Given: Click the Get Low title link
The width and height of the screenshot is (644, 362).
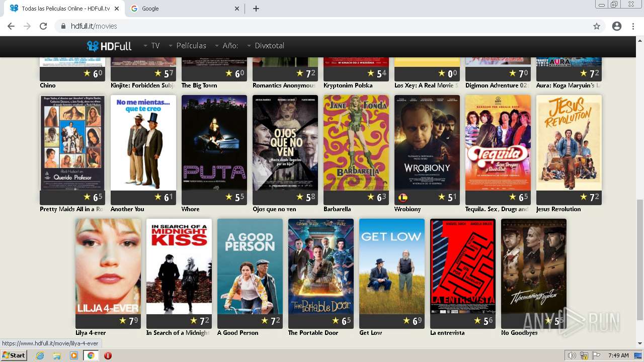Looking at the screenshot, I should (x=371, y=333).
